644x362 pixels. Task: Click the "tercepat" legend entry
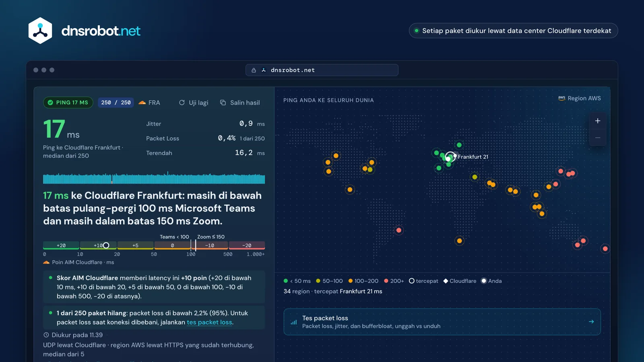[x=423, y=281]
